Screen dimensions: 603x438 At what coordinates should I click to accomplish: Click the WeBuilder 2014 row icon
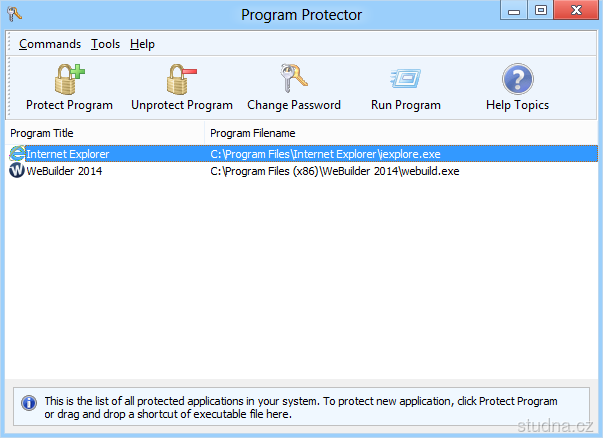tap(17, 170)
